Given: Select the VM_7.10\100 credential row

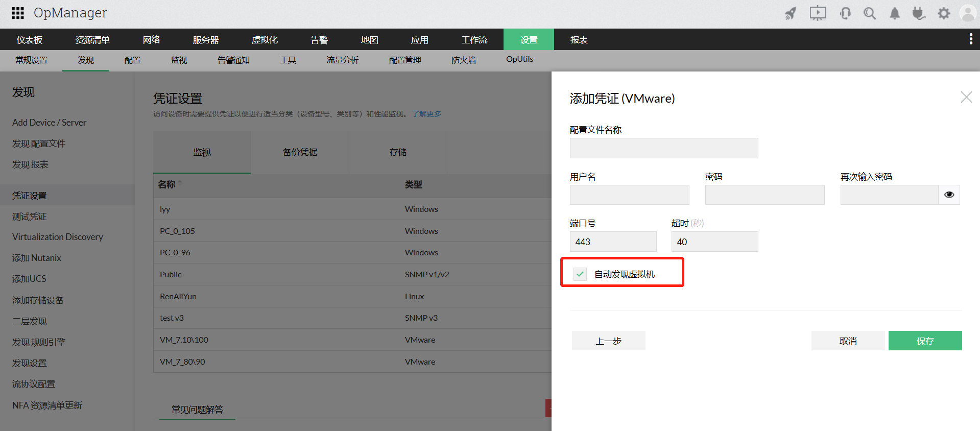Looking at the screenshot, I should point(352,340).
